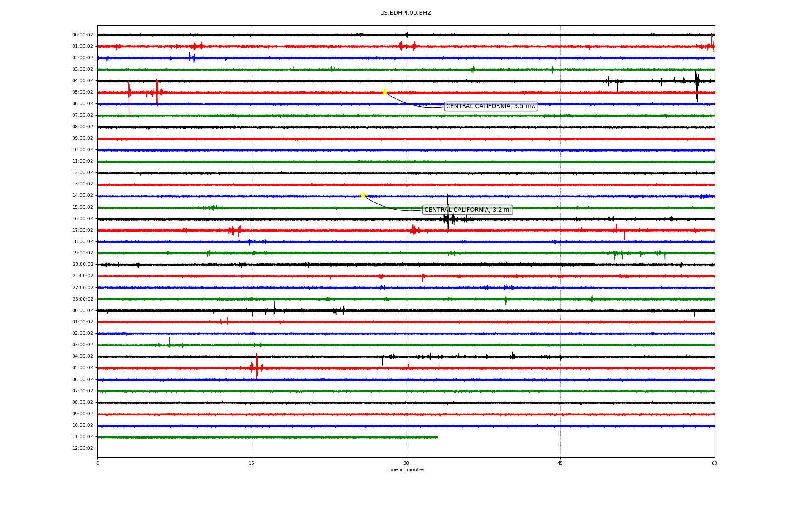
Task: Click the CENTRAL CALIFORNIA, 3.2 ml label
Action: tap(467, 210)
